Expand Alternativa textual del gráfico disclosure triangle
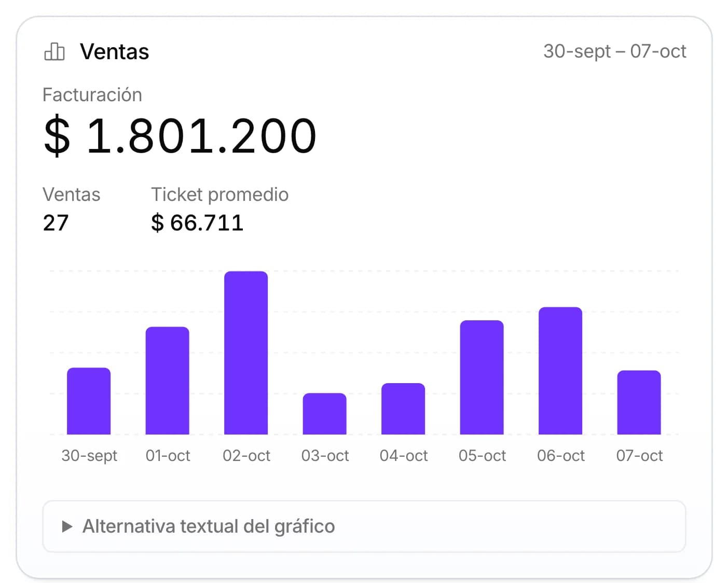Screen dimensions: 728x583 (x=67, y=526)
